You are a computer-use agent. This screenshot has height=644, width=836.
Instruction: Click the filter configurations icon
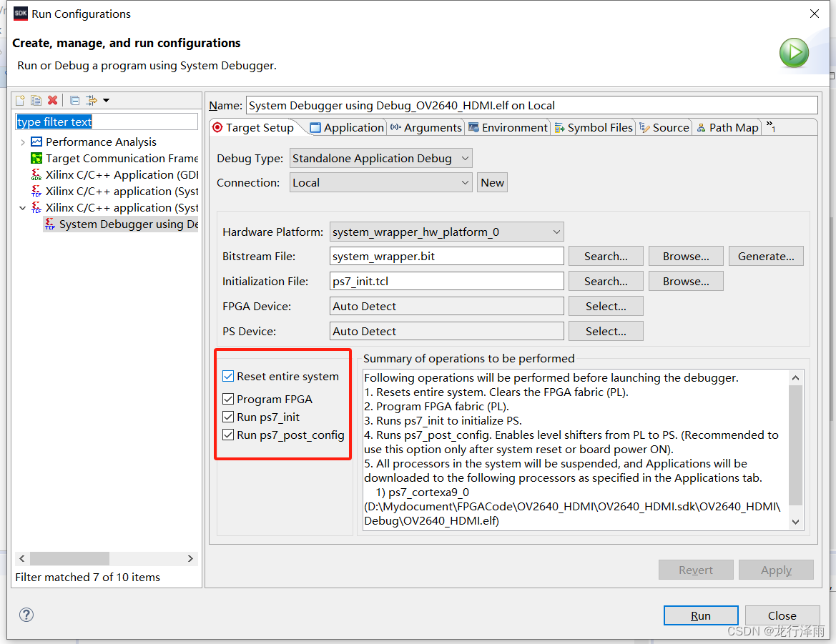click(92, 100)
